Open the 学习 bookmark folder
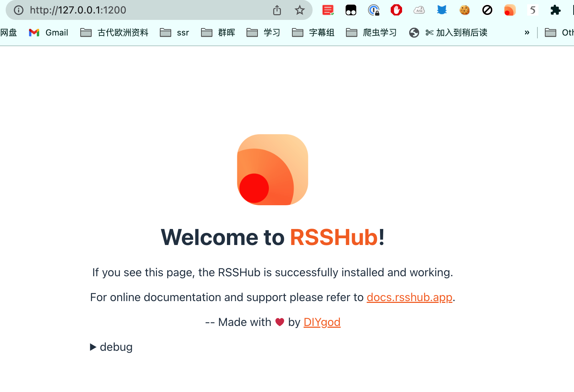574x392 pixels. (x=264, y=33)
